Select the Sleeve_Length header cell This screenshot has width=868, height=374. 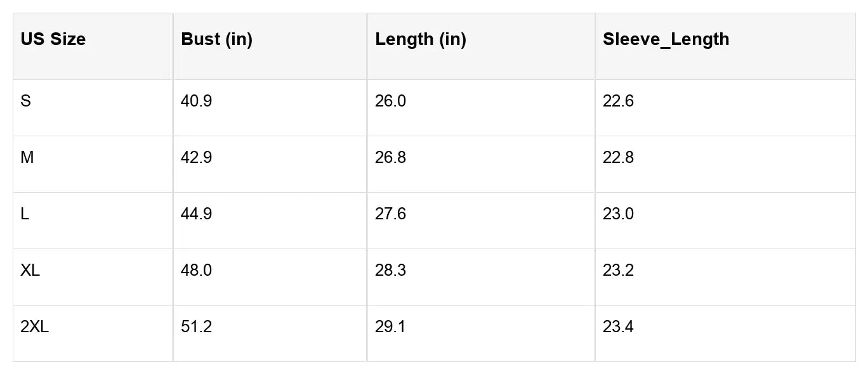pos(666,39)
